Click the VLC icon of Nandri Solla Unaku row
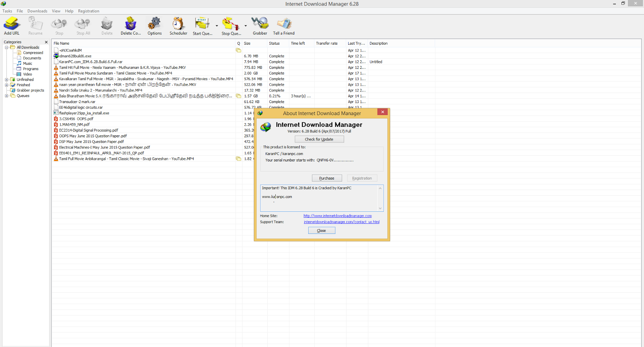Screen dimensions: 644x347 coord(56,90)
